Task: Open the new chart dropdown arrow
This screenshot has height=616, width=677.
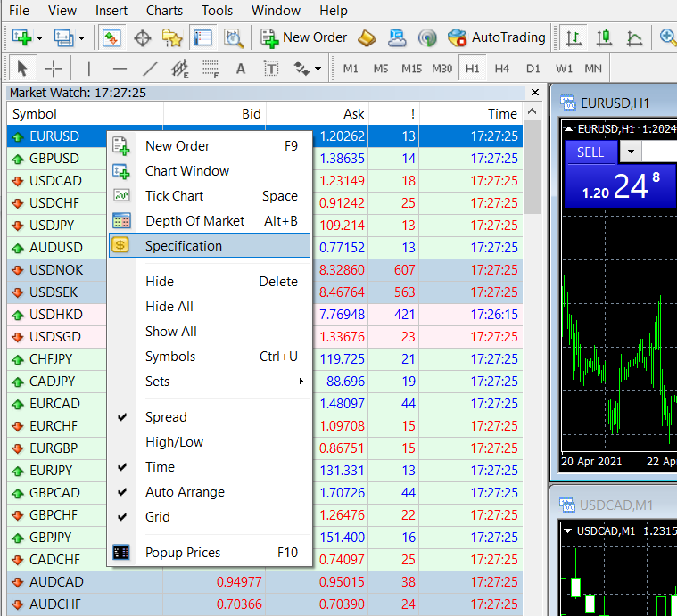Action: click(40, 38)
